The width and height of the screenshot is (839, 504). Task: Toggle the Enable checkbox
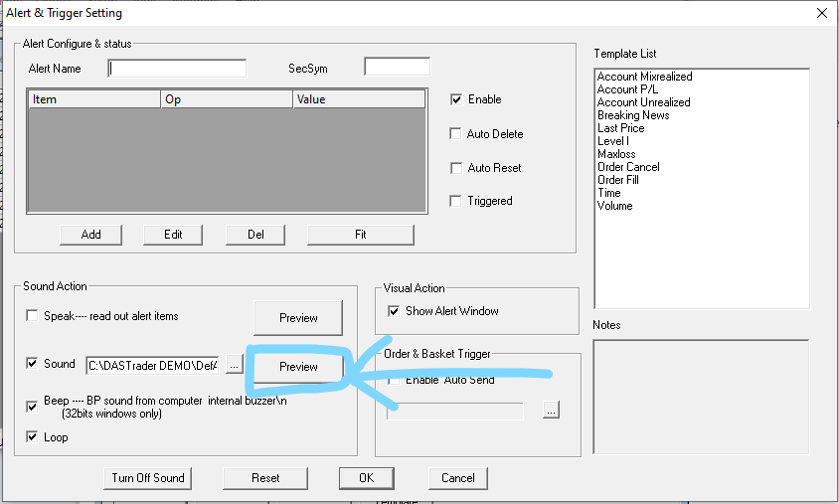457,99
